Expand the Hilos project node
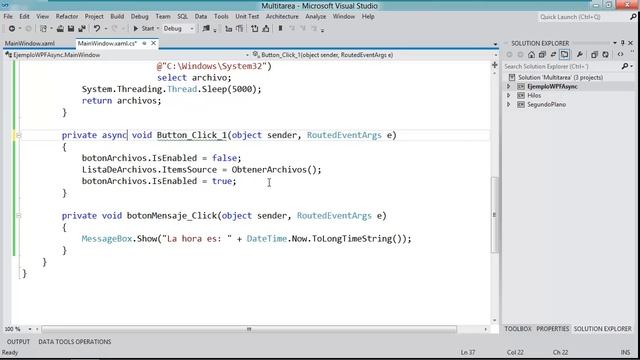This screenshot has height=360, width=640. click(509, 96)
